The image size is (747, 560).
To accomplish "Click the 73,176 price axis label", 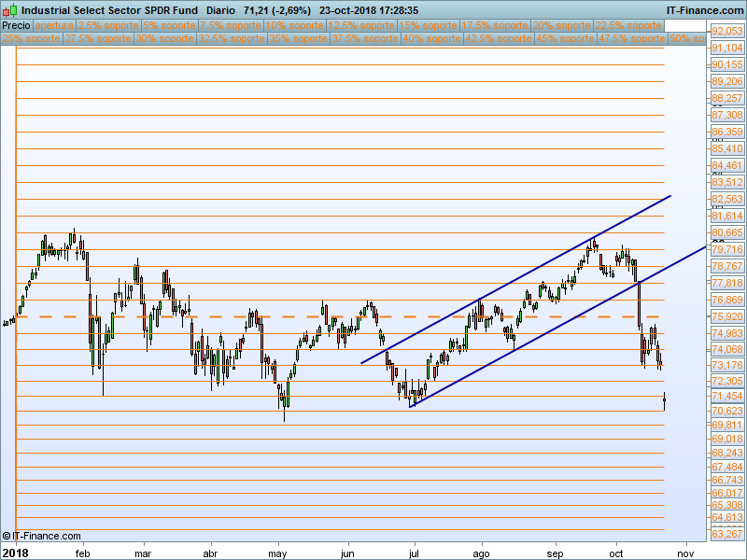I will (727, 365).
